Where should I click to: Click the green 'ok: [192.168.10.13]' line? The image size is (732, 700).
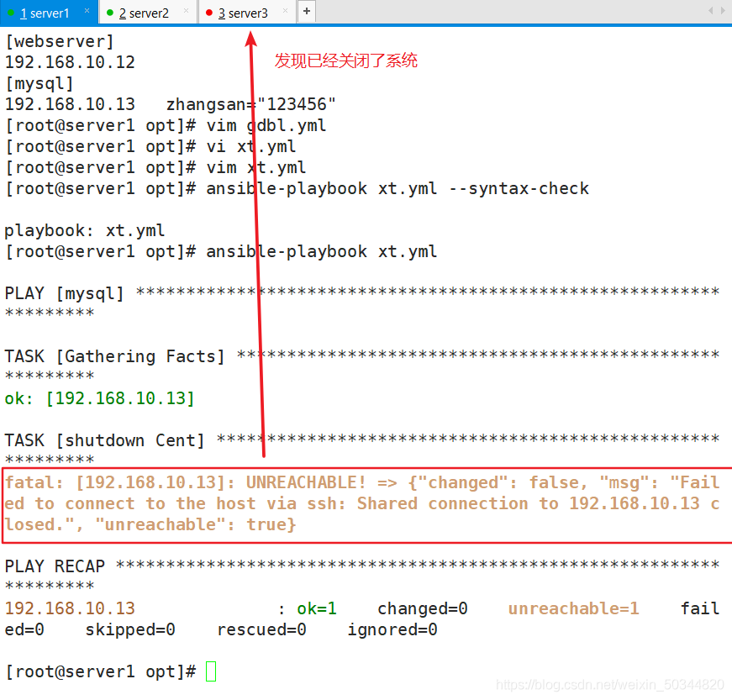pos(99,398)
